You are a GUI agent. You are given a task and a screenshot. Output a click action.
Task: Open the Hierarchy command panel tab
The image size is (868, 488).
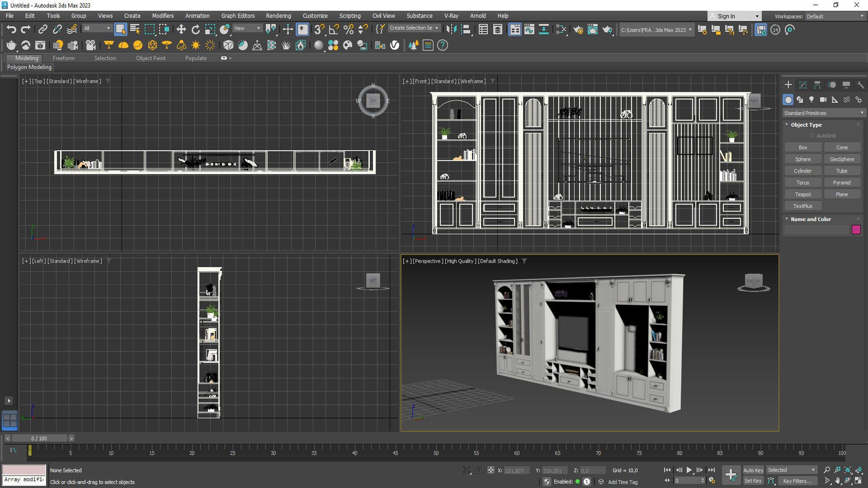pyautogui.click(x=817, y=85)
